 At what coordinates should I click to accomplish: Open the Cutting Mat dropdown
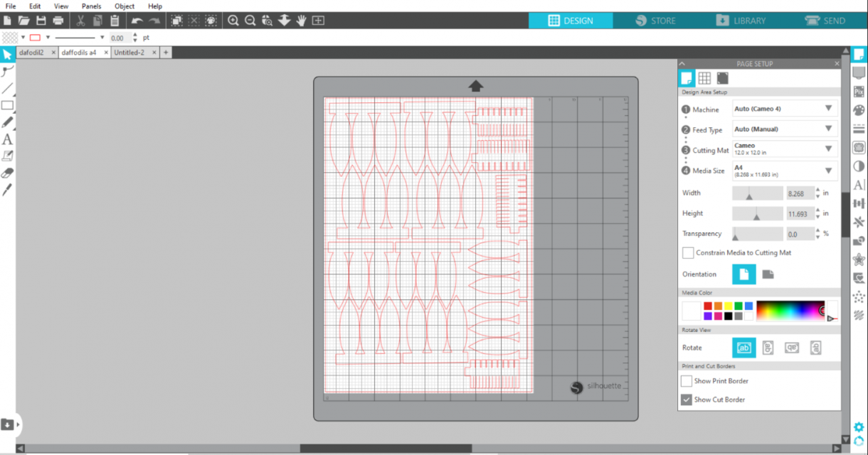pos(785,149)
